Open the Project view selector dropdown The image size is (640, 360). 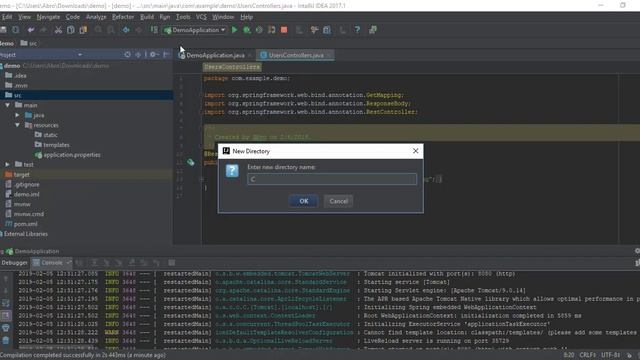80,54
